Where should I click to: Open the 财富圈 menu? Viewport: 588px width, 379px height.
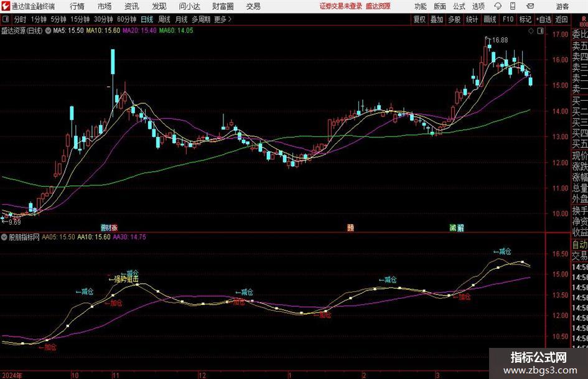223,6
